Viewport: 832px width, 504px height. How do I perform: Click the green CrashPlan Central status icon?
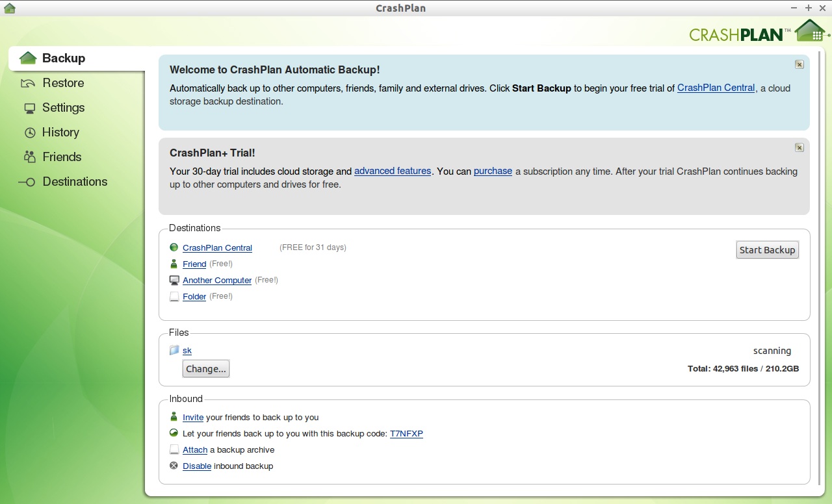[x=174, y=247]
